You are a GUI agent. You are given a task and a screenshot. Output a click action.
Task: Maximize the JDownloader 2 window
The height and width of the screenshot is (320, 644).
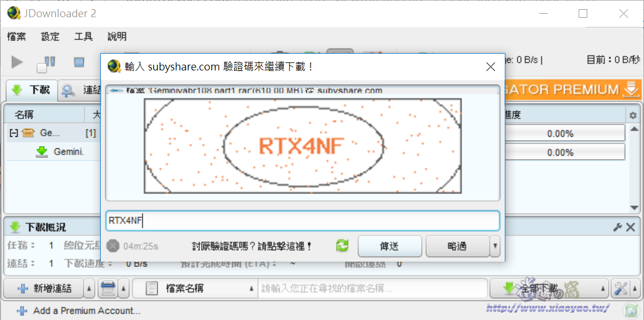(x=583, y=14)
